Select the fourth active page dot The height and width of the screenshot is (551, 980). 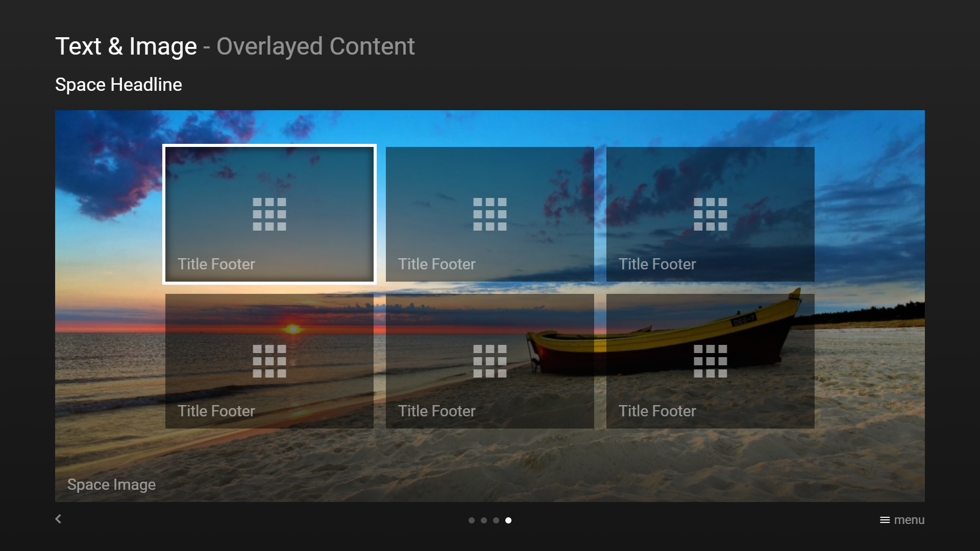point(508,520)
